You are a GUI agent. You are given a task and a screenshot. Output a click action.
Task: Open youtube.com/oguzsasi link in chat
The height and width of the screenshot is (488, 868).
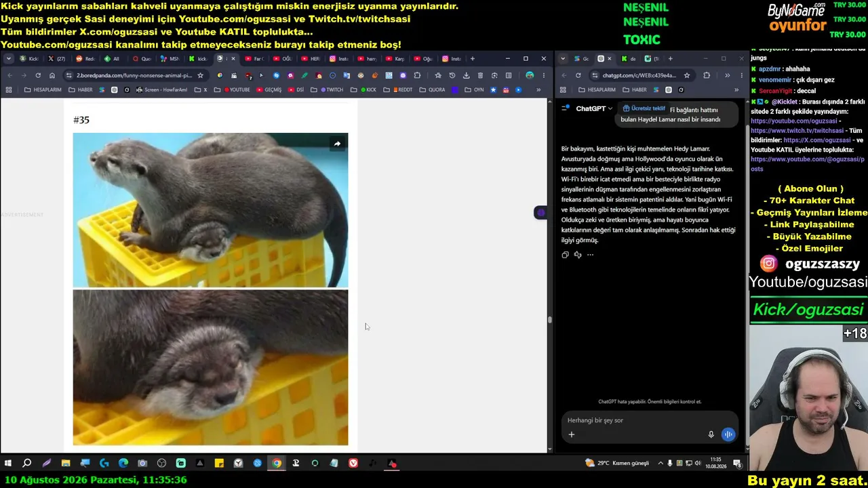(x=793, y=121)
